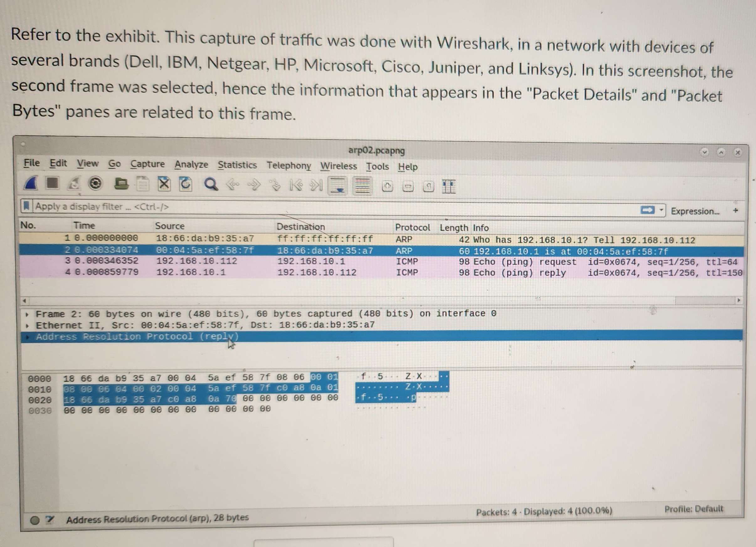Zoom in packet text icon
The width and height of the screenshot is (756, 547).
point(387,187)
